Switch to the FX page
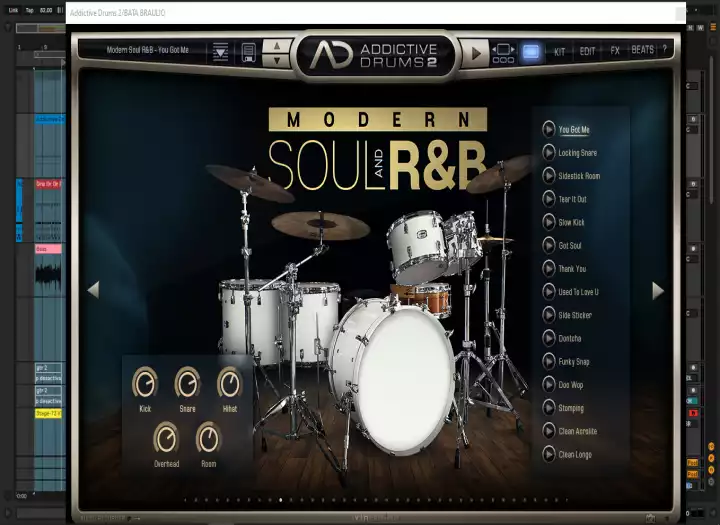This screenshot has height=525, width=720. 615,51
